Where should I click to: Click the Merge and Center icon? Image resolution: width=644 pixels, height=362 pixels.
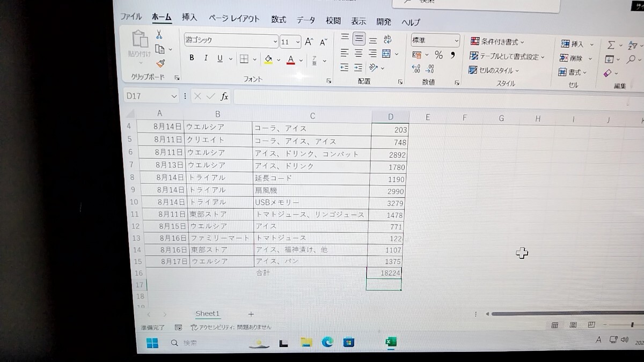coord(386,54)
